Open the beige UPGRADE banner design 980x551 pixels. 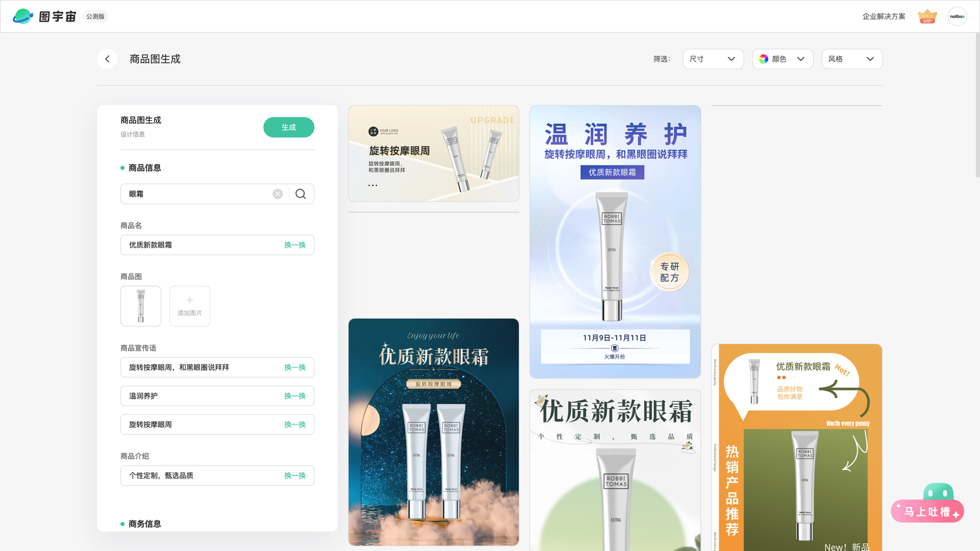434,153
